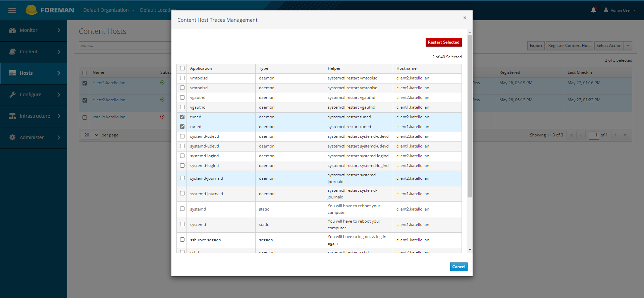644x298 pixels.
Task: Check katello.katello.lan in Content Hosts list
Action: [x=85, y=117]
